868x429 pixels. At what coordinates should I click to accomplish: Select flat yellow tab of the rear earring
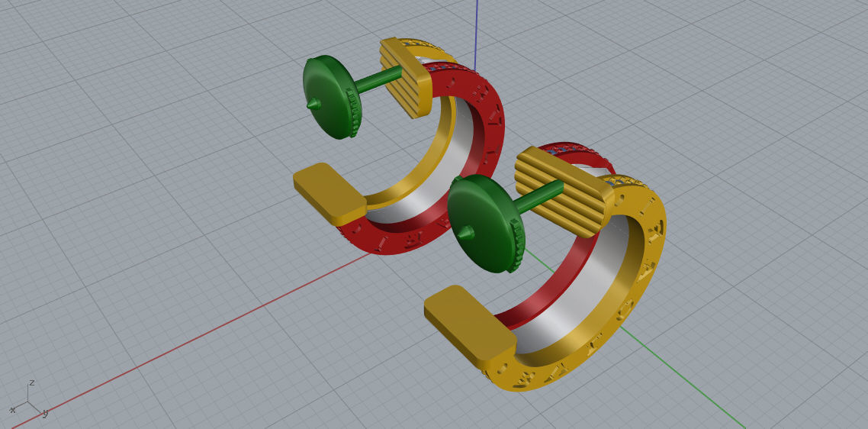[330, 192]
